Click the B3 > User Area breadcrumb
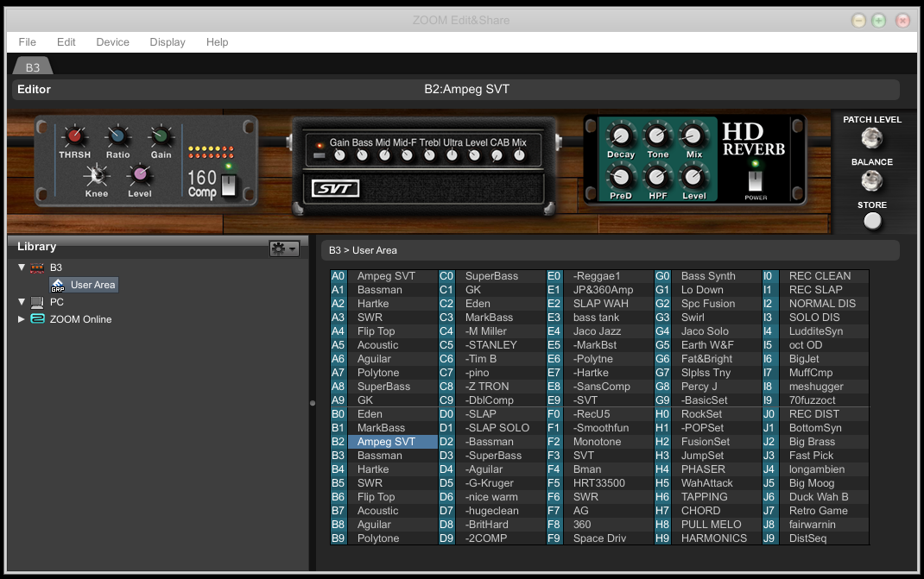The image size is (924, 579). tap(363, 250)
